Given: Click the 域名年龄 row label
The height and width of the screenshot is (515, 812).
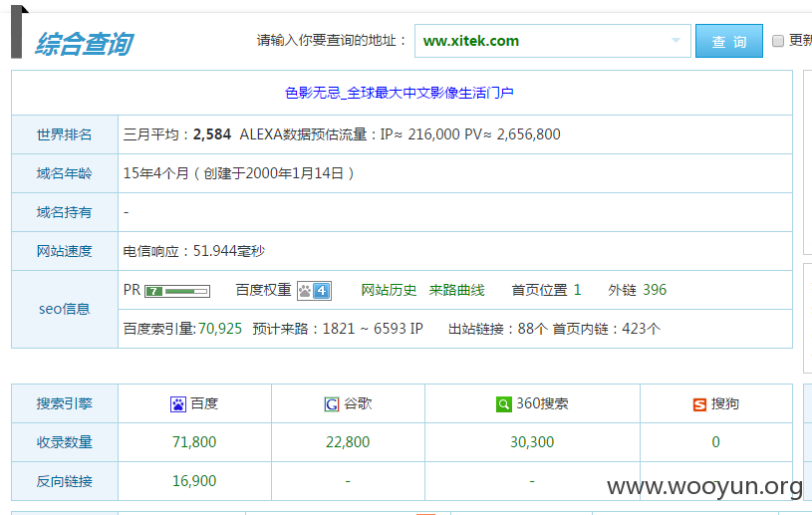Looking at the screenshot, I should tap(64, 174).
